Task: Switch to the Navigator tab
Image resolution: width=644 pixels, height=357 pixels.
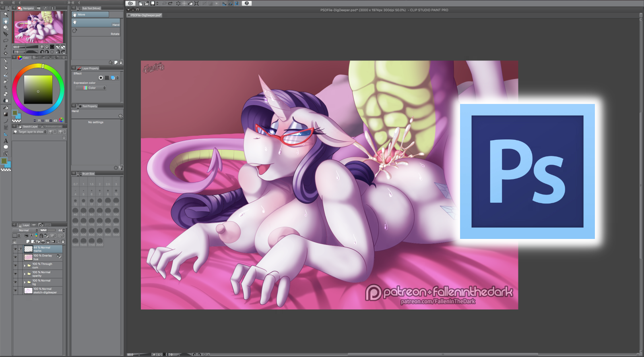Action: click(x=26, y=8)
